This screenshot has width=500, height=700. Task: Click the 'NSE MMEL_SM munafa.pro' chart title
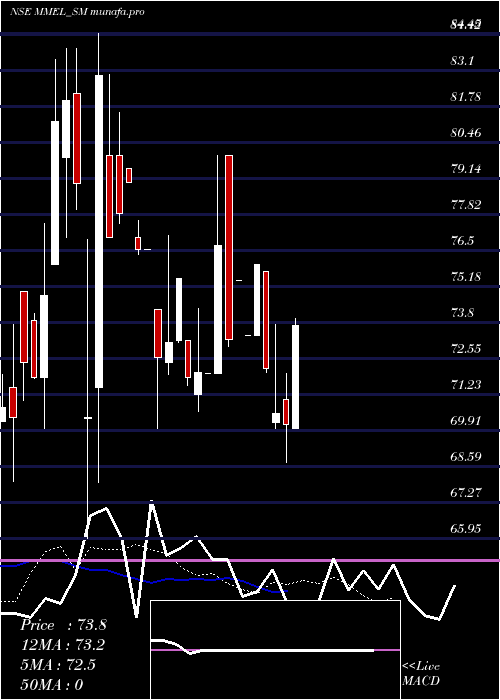77,12
